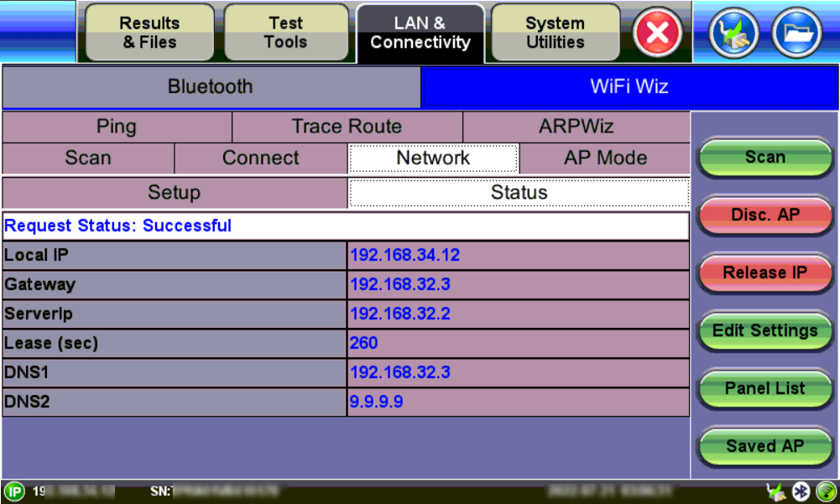Select the LAN & Connectivity tab
The width and height of the screenshot is (840, 504).
(x=420, y=33)
